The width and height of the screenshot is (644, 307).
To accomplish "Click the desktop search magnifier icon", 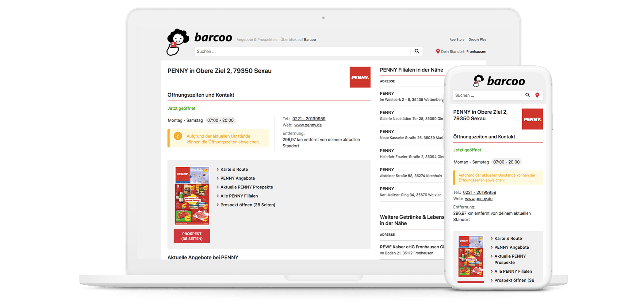I will 417,51.
